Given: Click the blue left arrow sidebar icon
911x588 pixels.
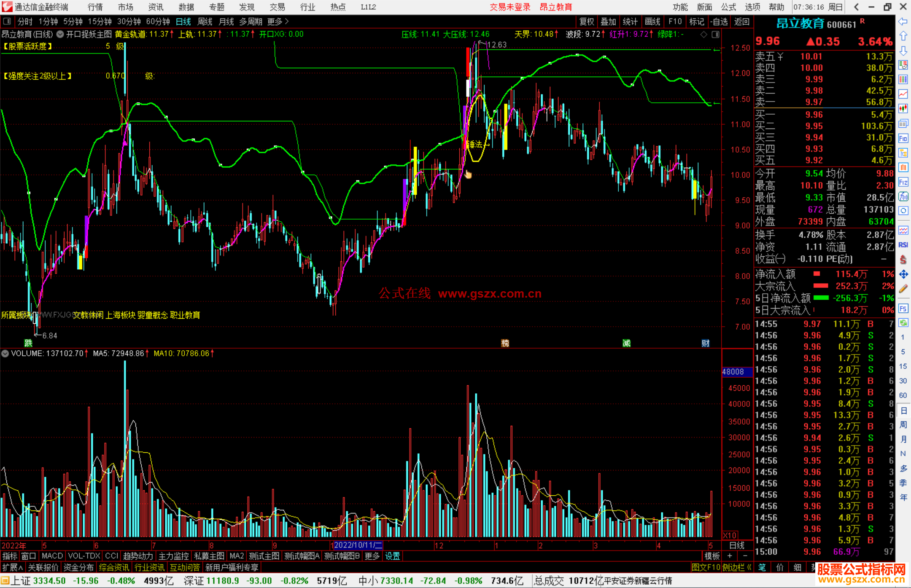Looking at the screenshot, I should tap(903, 21).
